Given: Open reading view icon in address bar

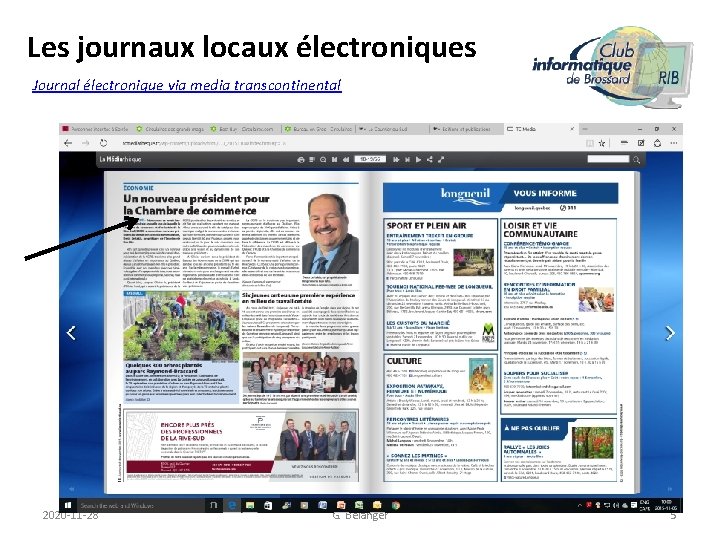Looking at the screenshot, I should tap(590, 143).
